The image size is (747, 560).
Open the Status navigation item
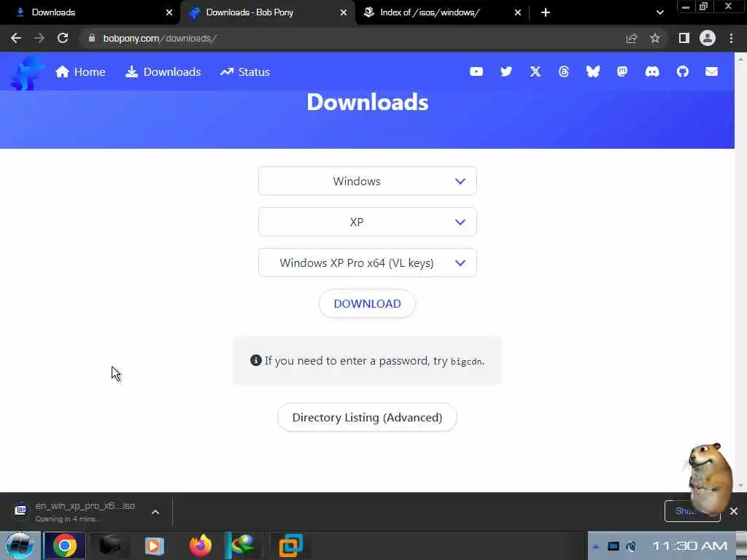(245, 72)
